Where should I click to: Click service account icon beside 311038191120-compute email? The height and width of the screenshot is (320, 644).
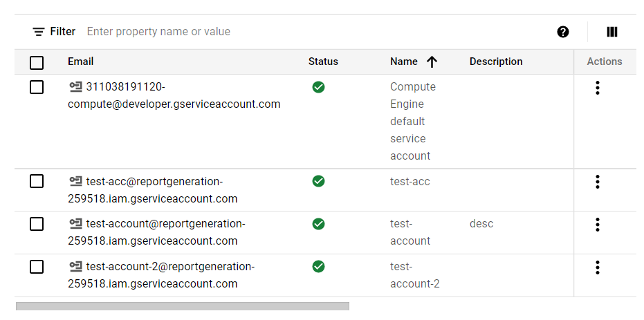coord(75,87)
